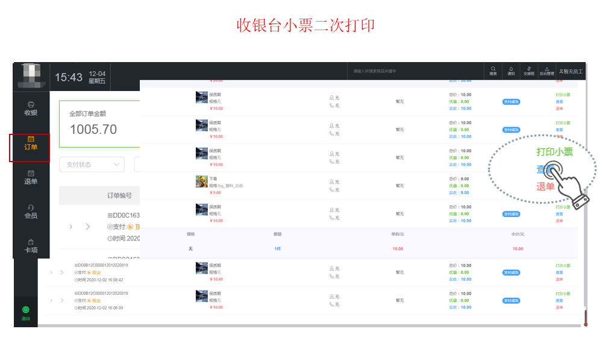Viewport: 608px width, 364px height.
Task: Click the 交接班 shift handover icon
Action: coord(529,71)
